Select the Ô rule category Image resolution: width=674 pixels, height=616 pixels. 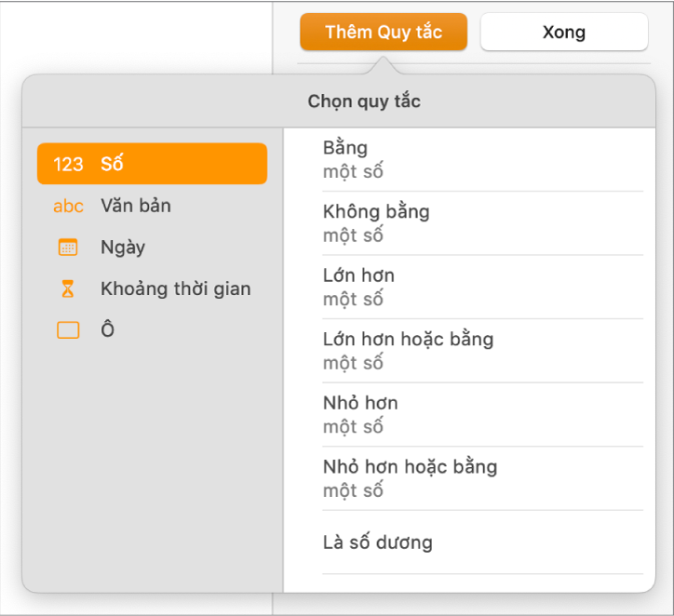[108, 330]
